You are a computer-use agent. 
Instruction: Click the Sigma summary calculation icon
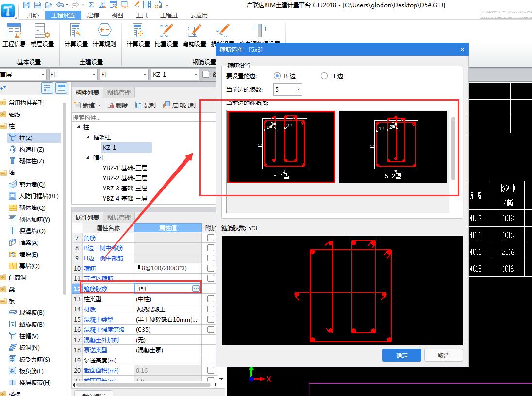coord(91,5)
